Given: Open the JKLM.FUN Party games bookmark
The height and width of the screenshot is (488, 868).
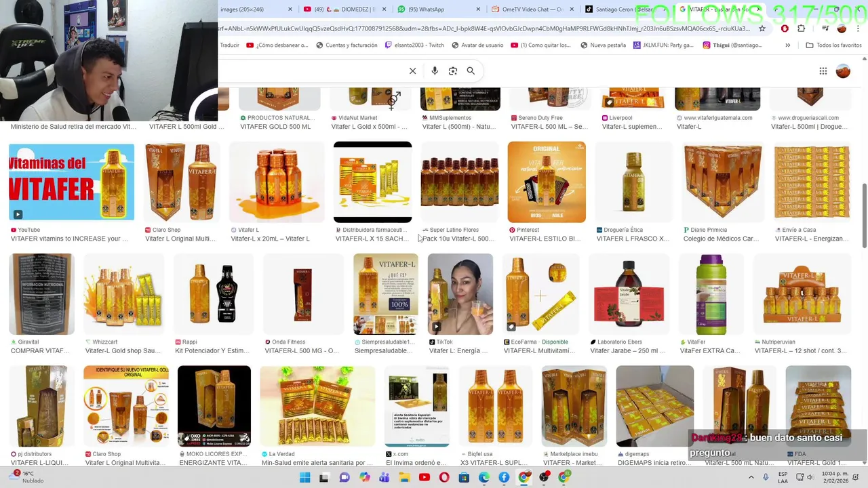Looking at the screenshot, I should pyautogui.click(x=663, y=45).
